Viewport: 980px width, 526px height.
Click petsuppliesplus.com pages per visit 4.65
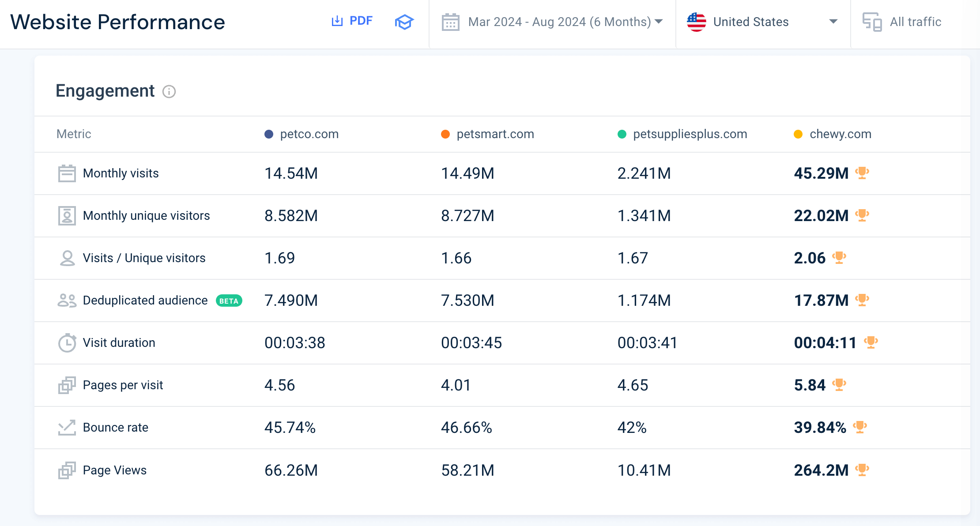tap(633, 385)
